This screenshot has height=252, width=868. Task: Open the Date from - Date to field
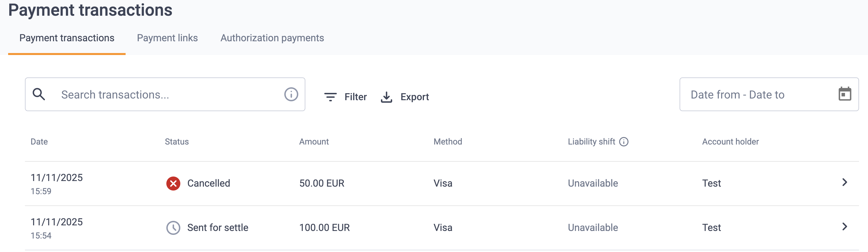tap(769, 95)
